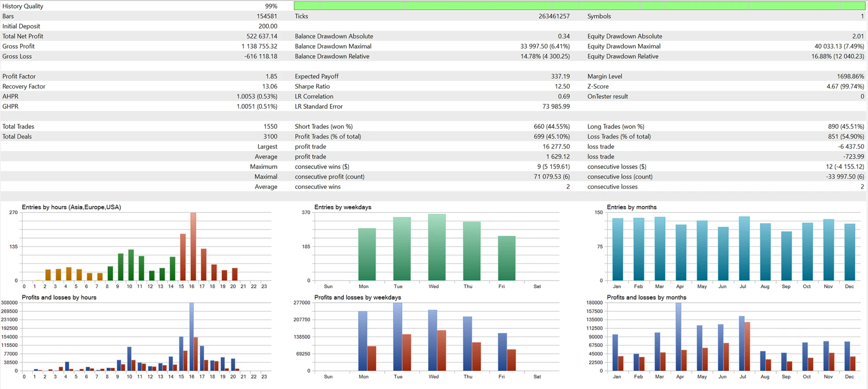Viewport: 868px width, 389px height.
Task: Click the 'Entries by months' chart title
Action: click(631, 207)
